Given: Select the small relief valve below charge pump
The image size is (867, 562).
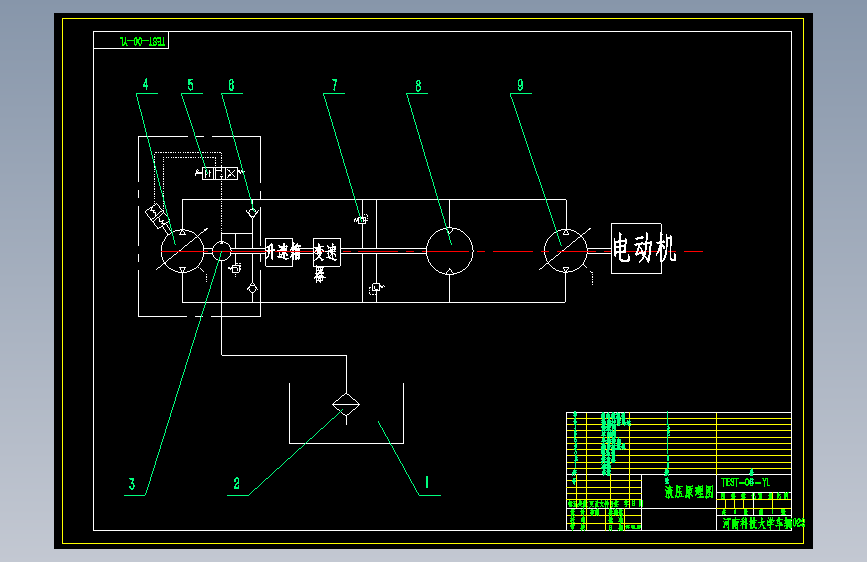Looking at the screenshot, I should click(235, 269).
